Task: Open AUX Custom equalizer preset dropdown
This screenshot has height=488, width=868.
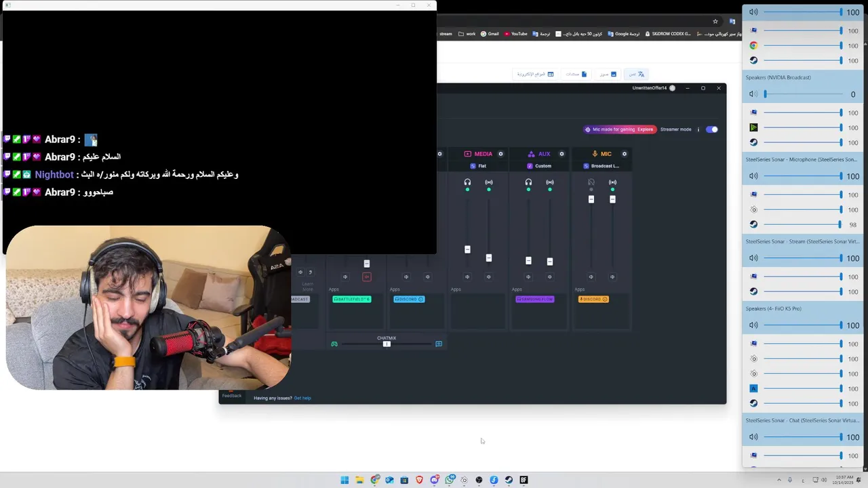Action: (x=540, y=166)
